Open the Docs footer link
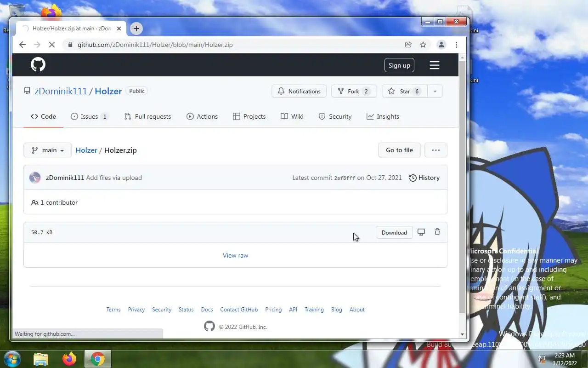Viewport: 588px width, 368px height. 207,310
